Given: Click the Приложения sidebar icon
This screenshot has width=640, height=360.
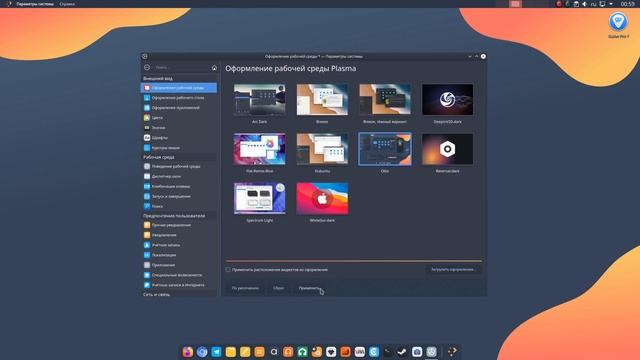Looking at the screenshot, I should (147, 265).
